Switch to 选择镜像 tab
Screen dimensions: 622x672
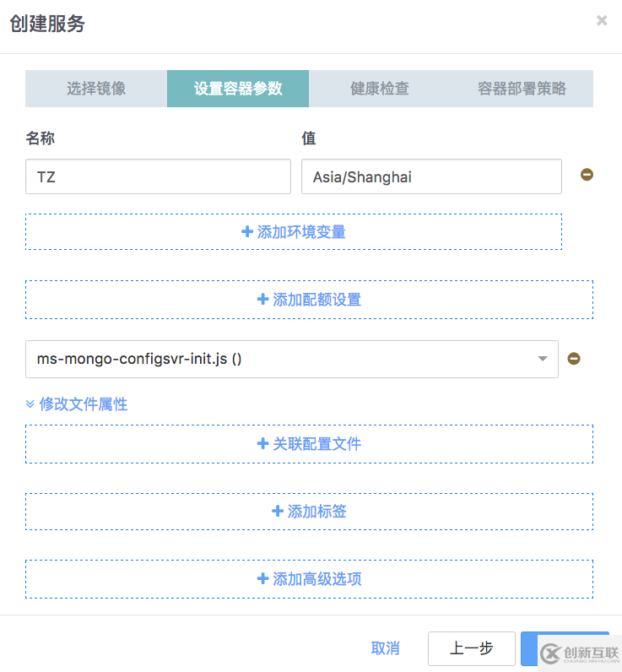[x=96, y=89]
